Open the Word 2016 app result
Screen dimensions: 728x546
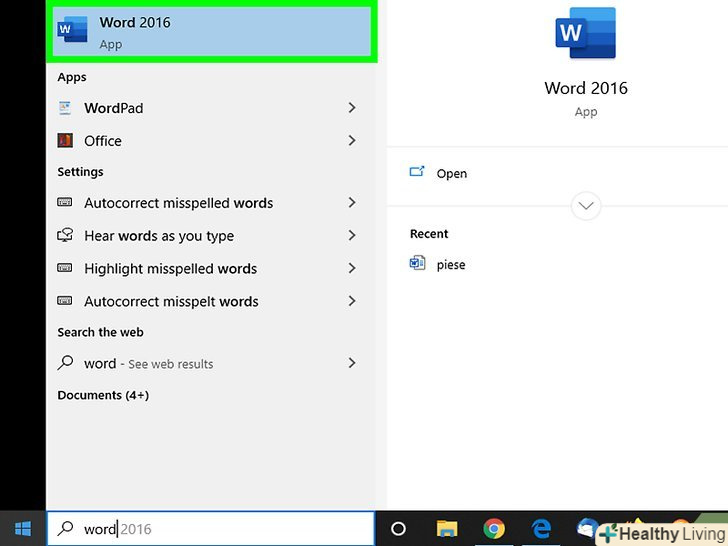click(212, 32)
